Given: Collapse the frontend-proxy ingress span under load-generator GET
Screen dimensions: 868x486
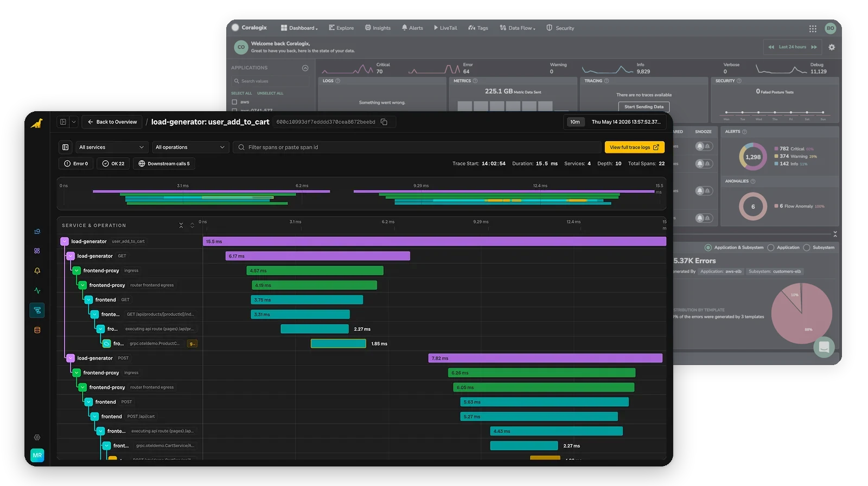Looking at the screenshot, I should click(x=76, y=271).
